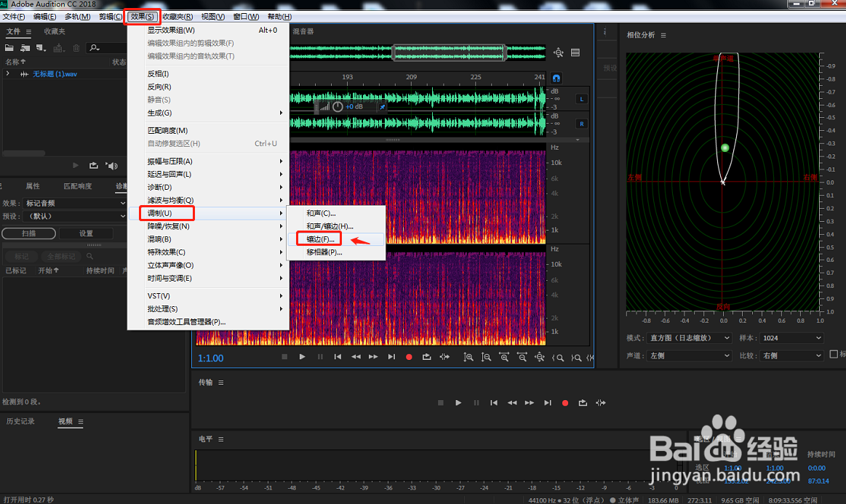The image size is (846, 504).
Task: Open the 相位分析 panel menu icon
Action: point(663,35)
